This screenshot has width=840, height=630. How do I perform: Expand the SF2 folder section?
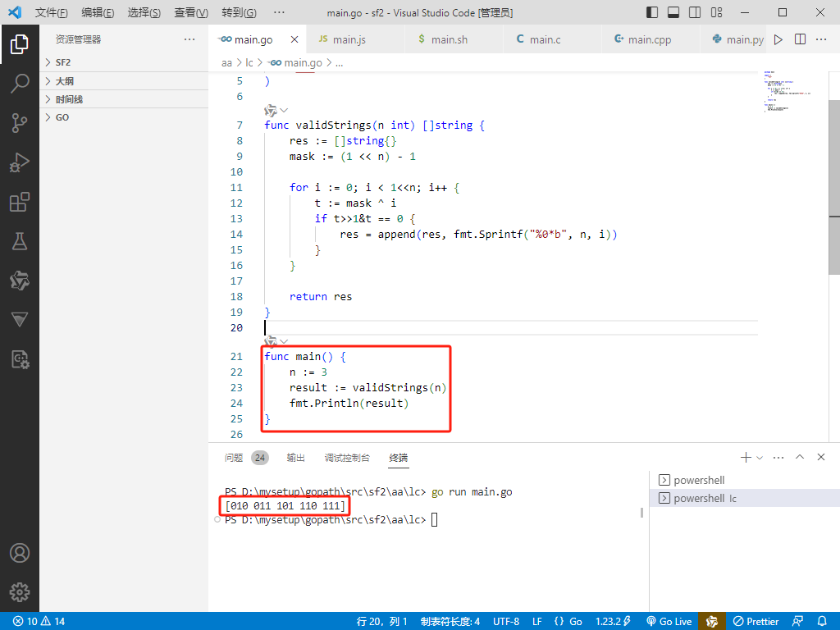124,62
